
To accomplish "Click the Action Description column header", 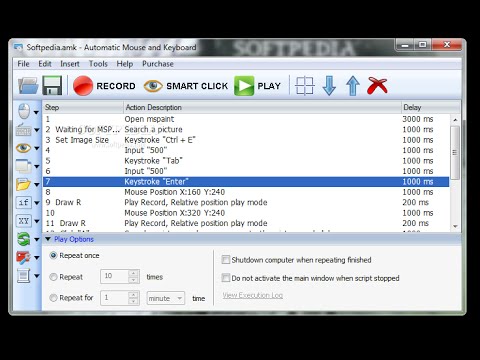I will pyautogui.click(x=262, y=107).
